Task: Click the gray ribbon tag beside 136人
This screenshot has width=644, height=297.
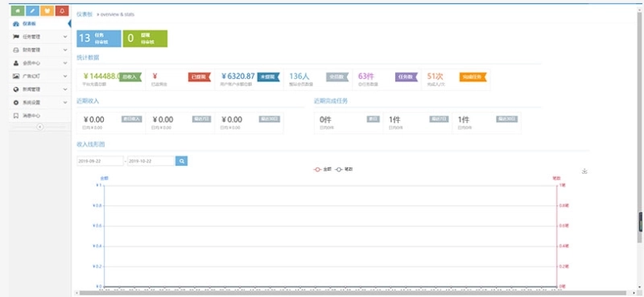Action: [x=337, y=76]
